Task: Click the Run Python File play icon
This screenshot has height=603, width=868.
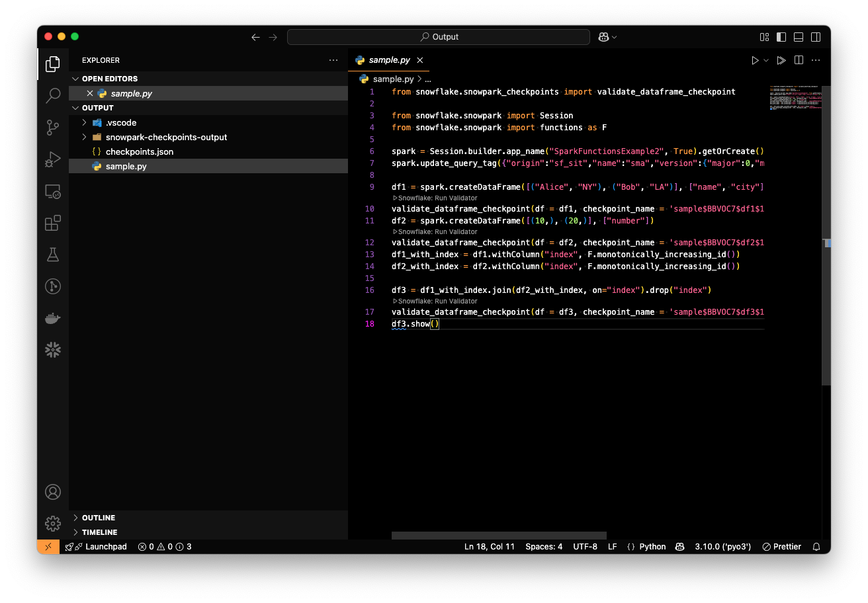Action: point(755,60)
